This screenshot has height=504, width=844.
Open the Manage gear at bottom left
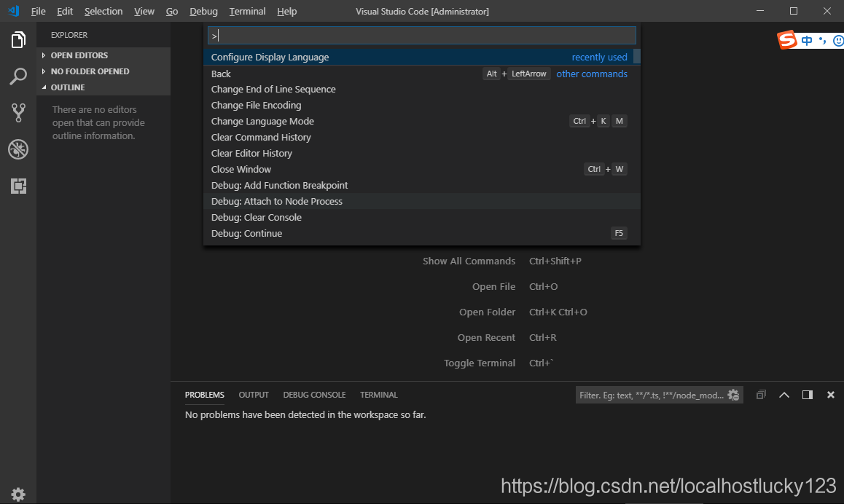click(x=18, y=494)
